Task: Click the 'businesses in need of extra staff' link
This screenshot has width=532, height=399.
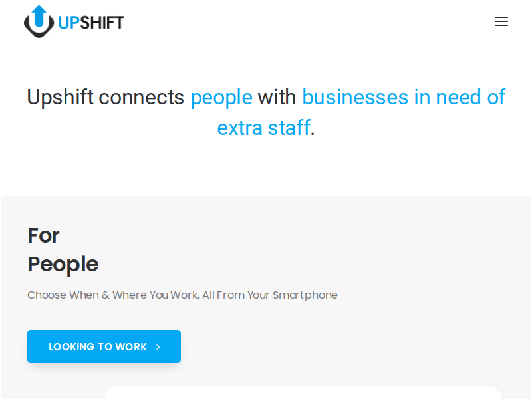Action: pyautogui.click(x=403, y=97)
